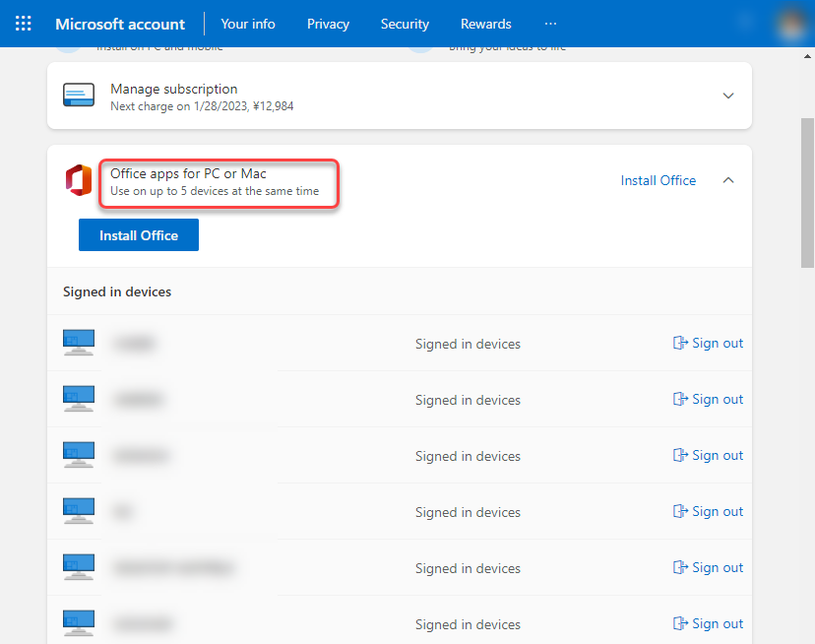Viewport: 815px width, 644px height.
Task: Click the second device's monitor icon
Action: 79,399
